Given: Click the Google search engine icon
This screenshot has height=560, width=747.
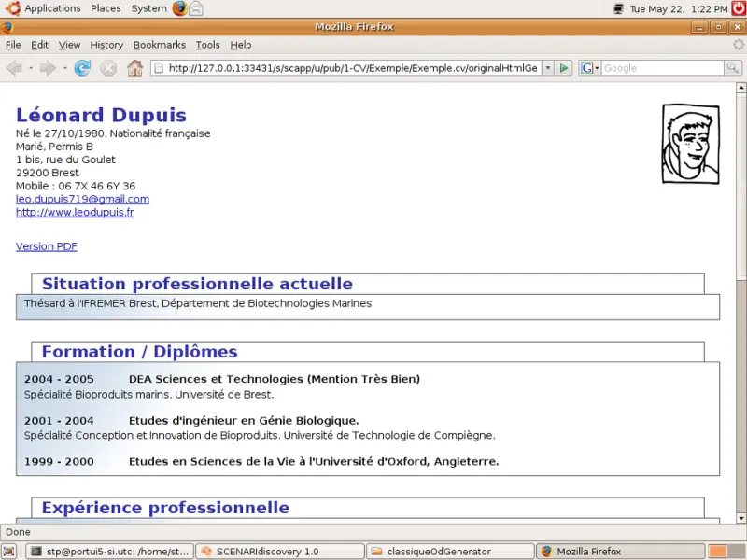Looking at the screenshot, I should coord(586,68).
